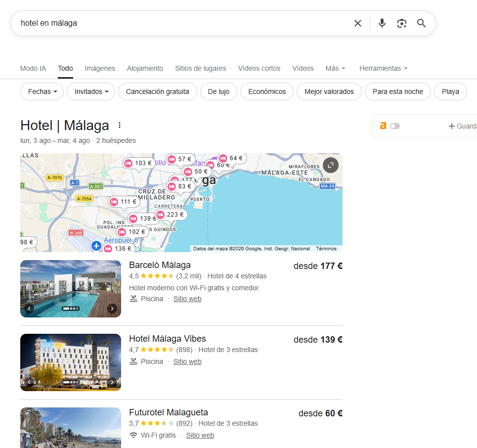This screenshot has height=448, width=477.
Task: Click the Guardar button with plus sign
Action: click(462, 126)
